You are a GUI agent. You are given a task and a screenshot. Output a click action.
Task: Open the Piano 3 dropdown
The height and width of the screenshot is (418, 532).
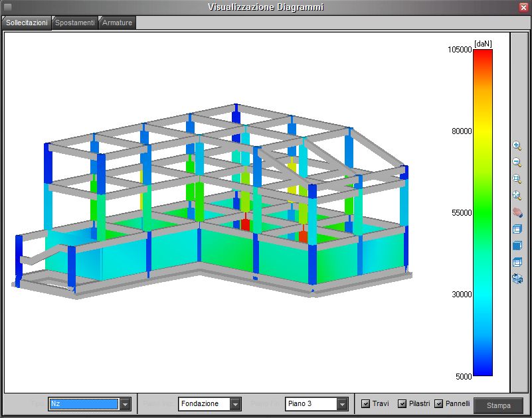tap(342, 404)
